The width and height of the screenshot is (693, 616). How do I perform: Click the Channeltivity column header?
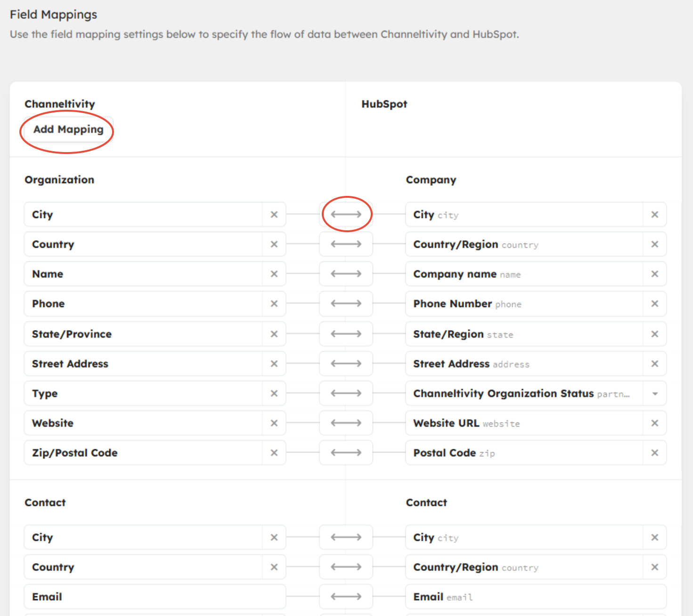click(x=60, y=104)
